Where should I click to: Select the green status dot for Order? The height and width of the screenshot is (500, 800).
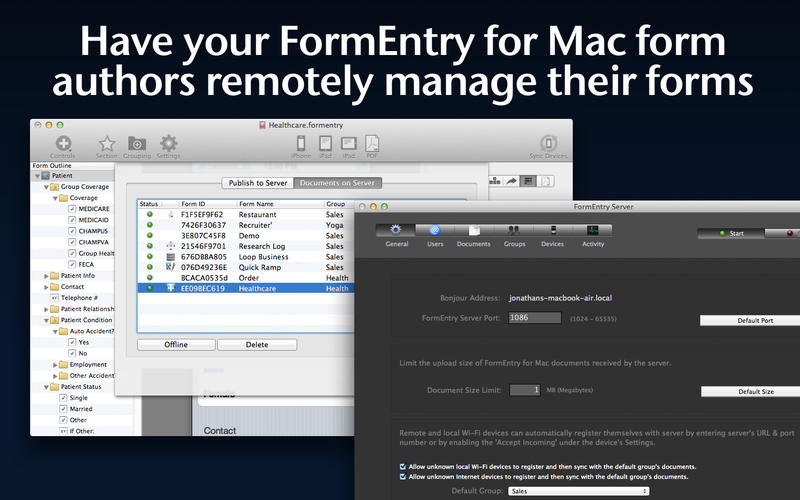(149, 277)
